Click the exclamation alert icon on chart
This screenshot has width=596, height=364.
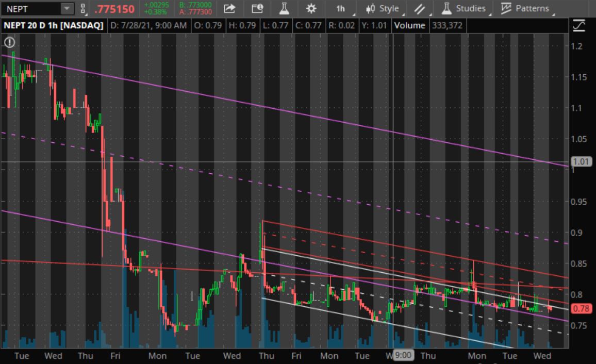pyautogui.click(x=9, y=42)
